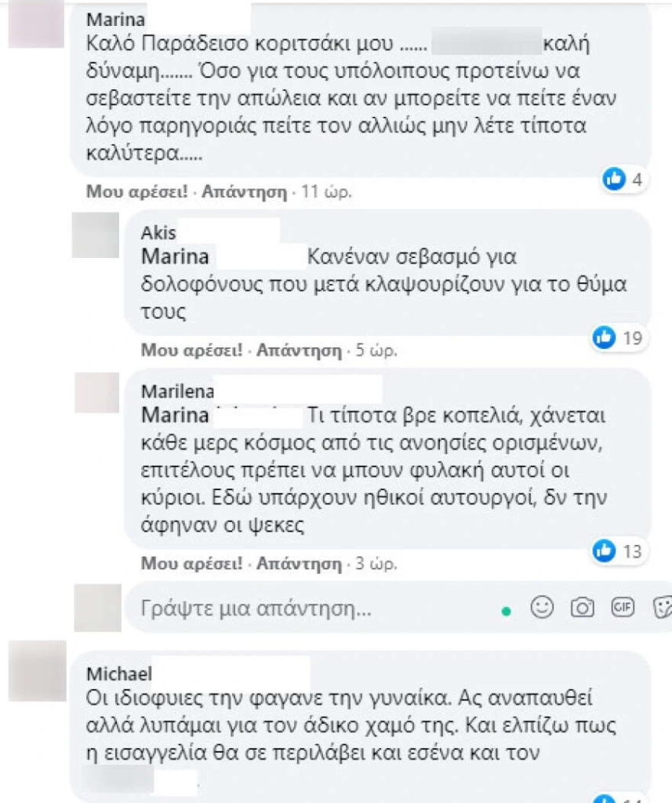Insert a GIF into the reply
The height and width of the screenshot is (803, 672).
click(x=623, y=608)
